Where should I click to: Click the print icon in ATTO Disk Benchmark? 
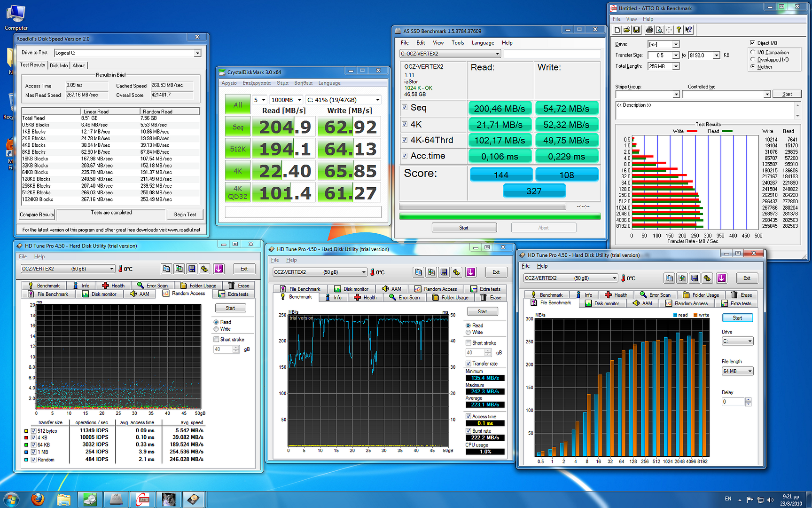[649, 30]
